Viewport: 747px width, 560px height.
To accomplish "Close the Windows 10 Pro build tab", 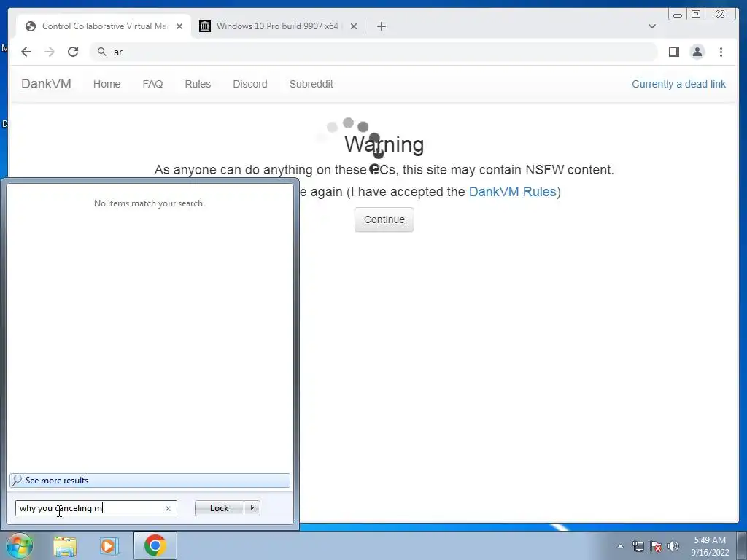I will pyautogui.click(x=354, y=26).
